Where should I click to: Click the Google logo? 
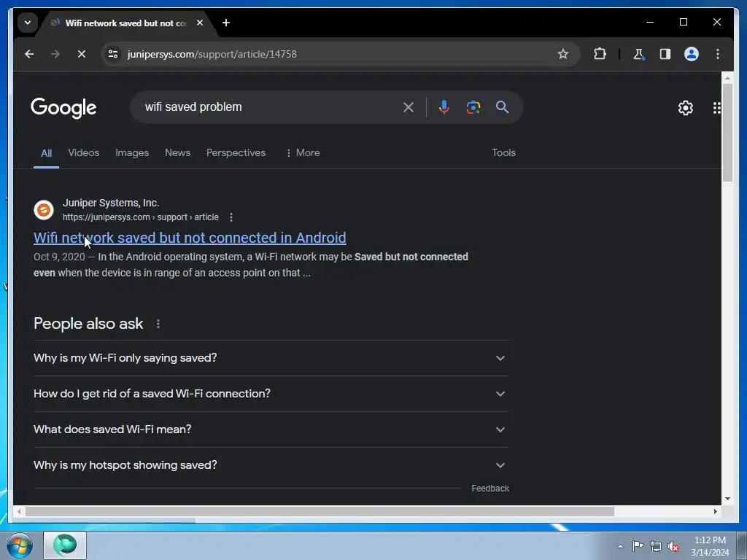pos(63,108)
